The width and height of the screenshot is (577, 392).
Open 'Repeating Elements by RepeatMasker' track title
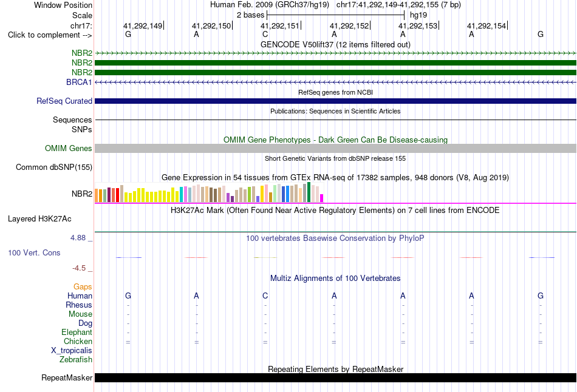pos(335,369)
